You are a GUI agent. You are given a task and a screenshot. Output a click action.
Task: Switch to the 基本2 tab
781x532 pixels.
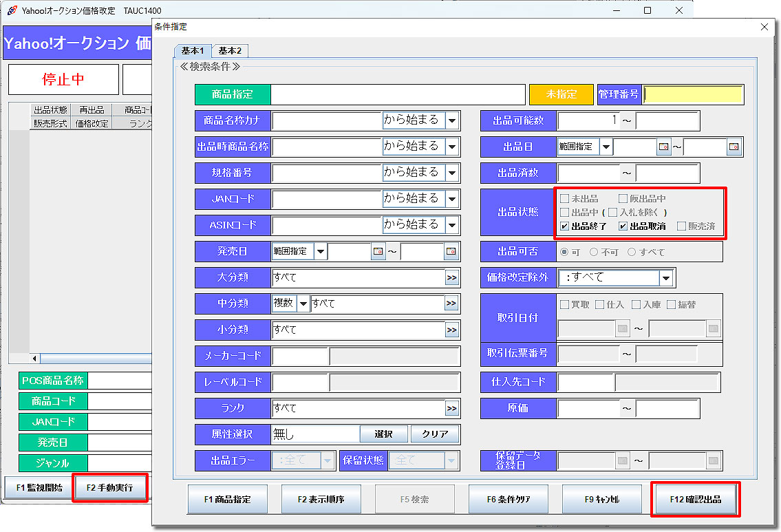click(x=230, y=51)
